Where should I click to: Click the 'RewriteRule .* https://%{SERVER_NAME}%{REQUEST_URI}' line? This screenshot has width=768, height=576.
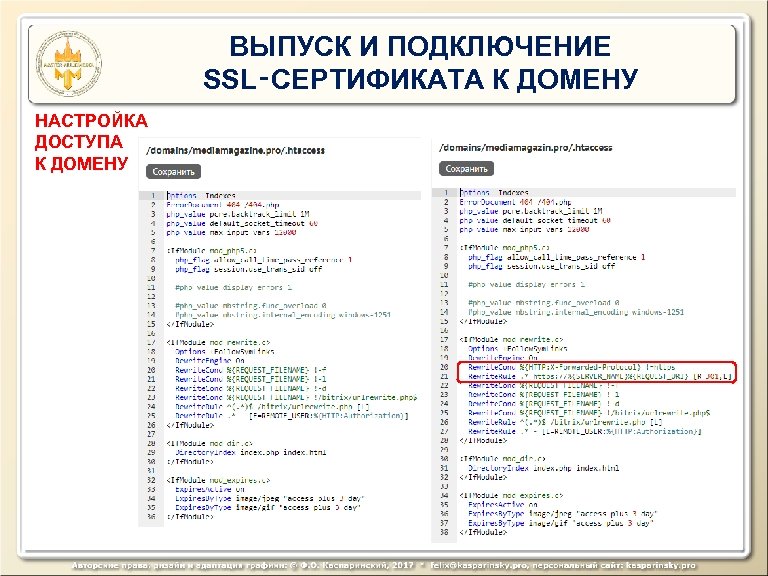600,376
